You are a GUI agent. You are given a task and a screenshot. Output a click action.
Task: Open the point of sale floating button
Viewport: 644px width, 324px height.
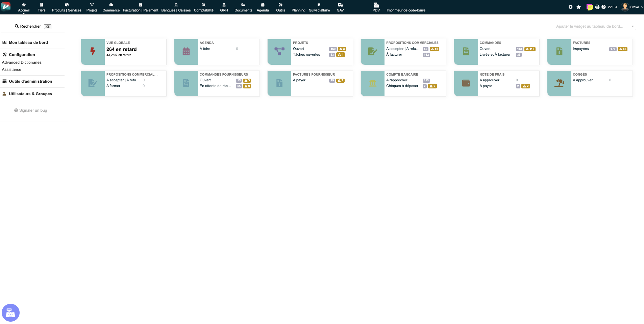10,313
